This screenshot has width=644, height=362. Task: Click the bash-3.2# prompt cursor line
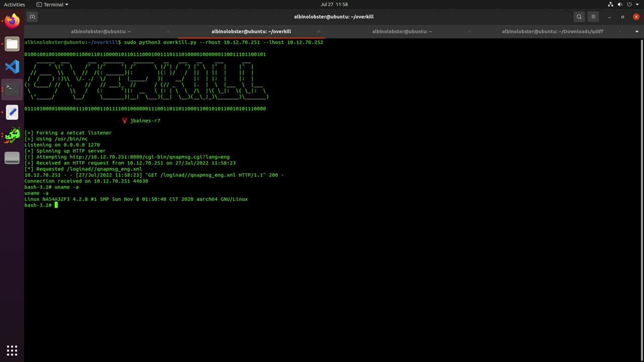41,205
